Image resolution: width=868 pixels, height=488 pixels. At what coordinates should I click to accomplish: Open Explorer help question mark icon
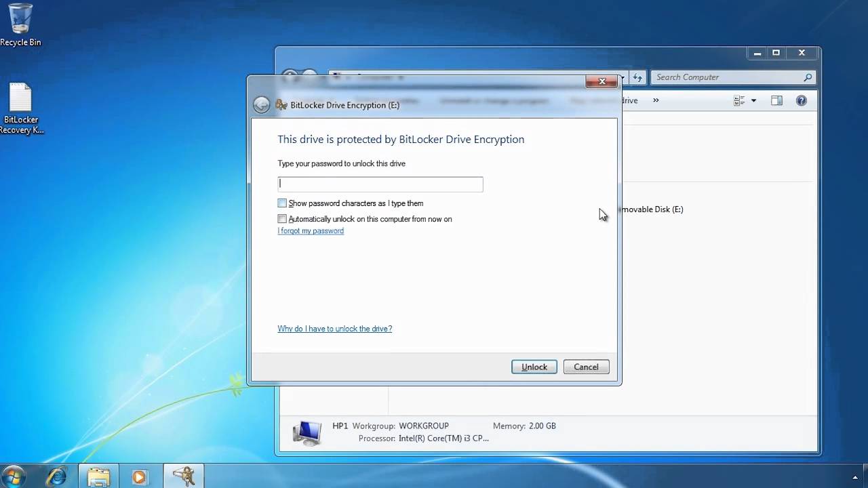click(x=802, y=100)
